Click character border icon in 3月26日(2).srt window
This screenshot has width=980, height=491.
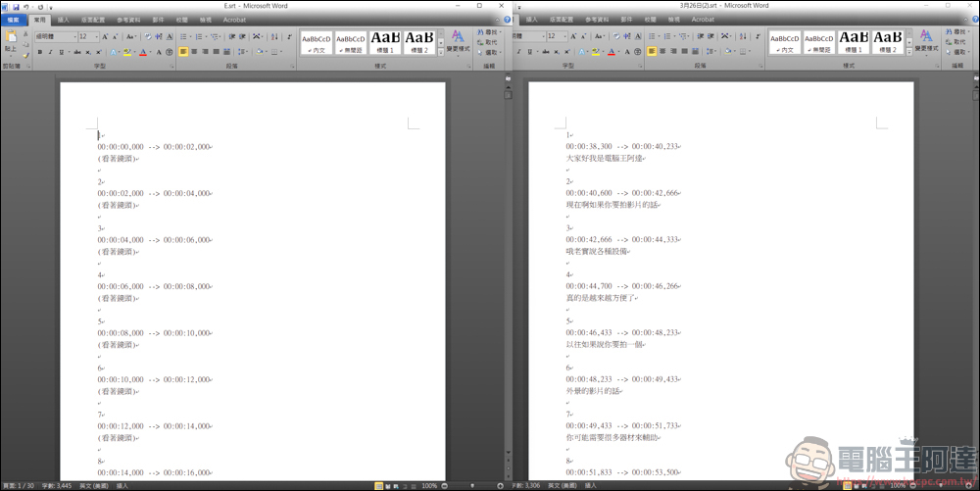pyautogui.click(x=638, y=36)
